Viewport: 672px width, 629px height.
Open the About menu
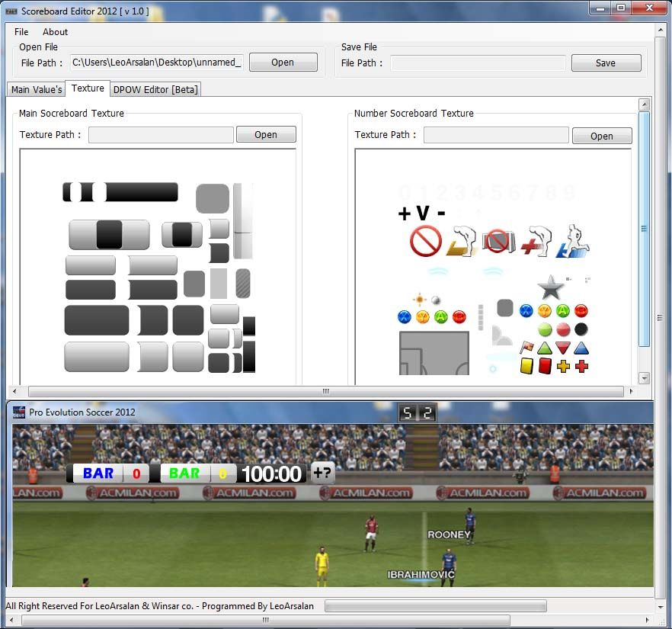click(55, 32)
